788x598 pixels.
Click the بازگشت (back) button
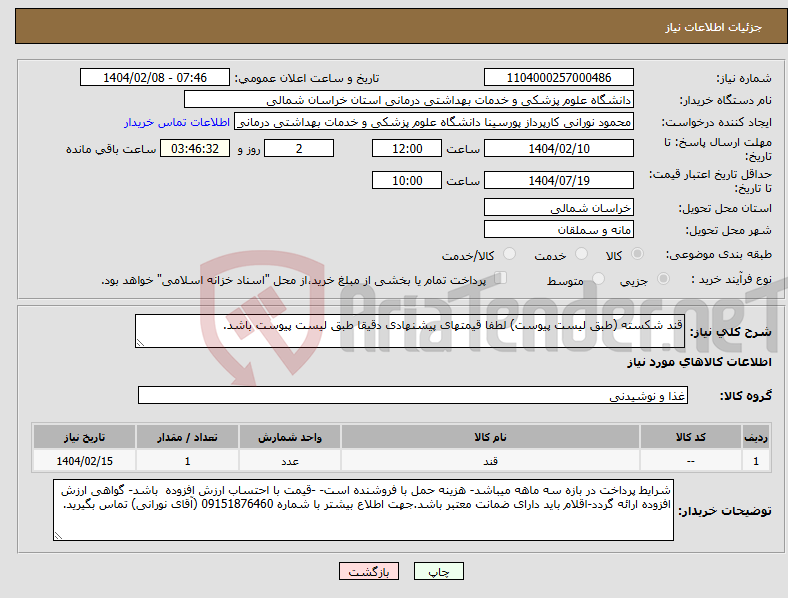point(369,571)
